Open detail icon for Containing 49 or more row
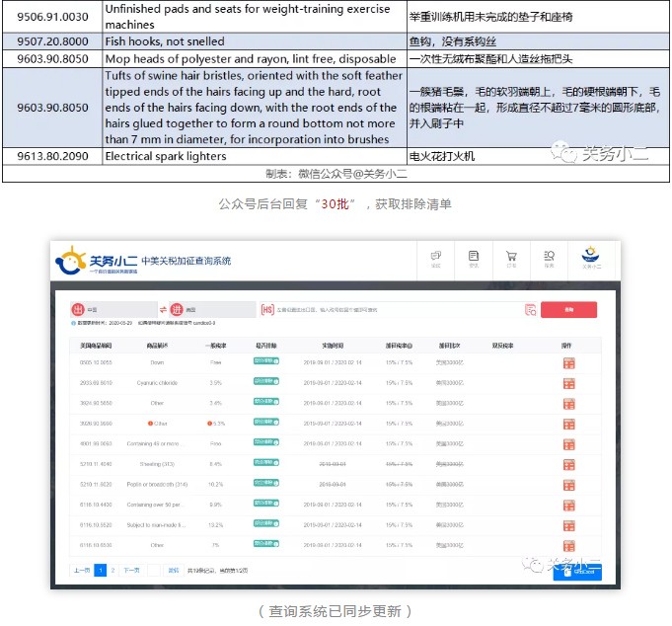Viewport: 672px width, 626px height. (x=568, y=444)
